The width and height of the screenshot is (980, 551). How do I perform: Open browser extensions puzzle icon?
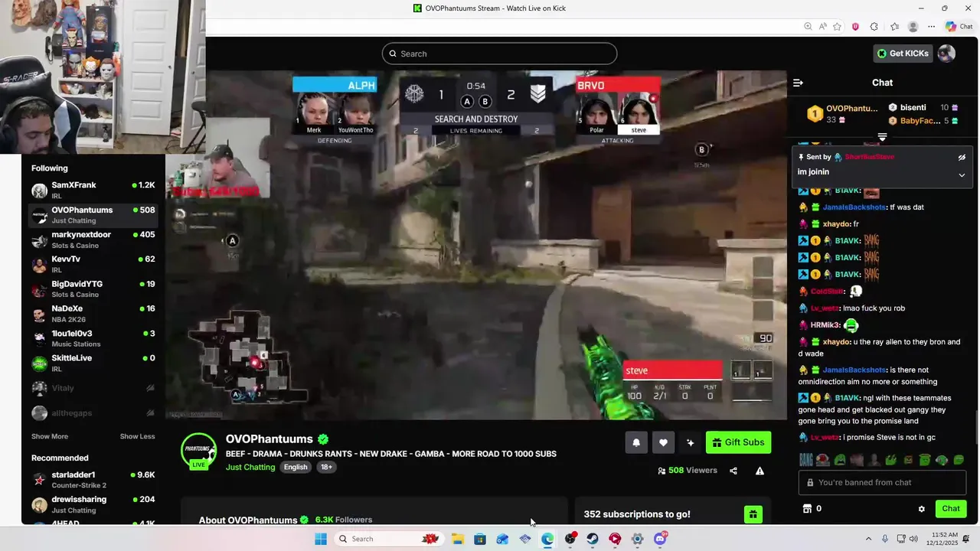coord(874,27)
